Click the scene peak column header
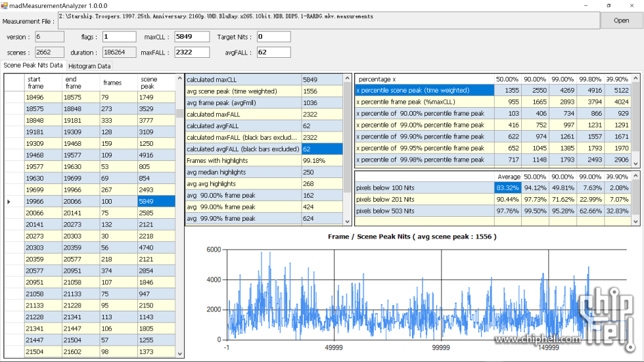This screenshot has width=644, height=362. click(156, 82)
